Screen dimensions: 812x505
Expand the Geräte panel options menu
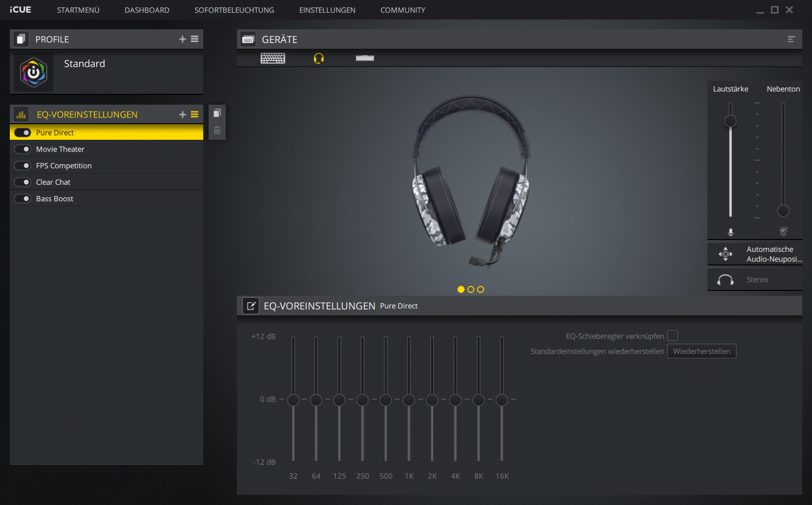pyautogui.click(x=791, y=39)
